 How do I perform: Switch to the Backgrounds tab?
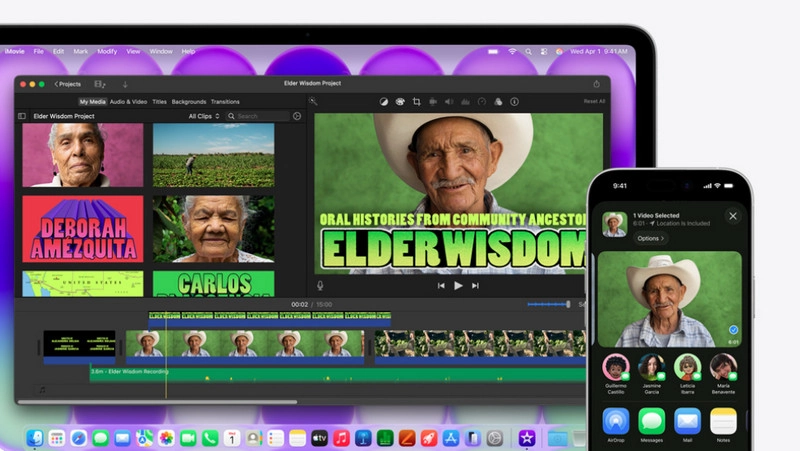coord(189,102)
